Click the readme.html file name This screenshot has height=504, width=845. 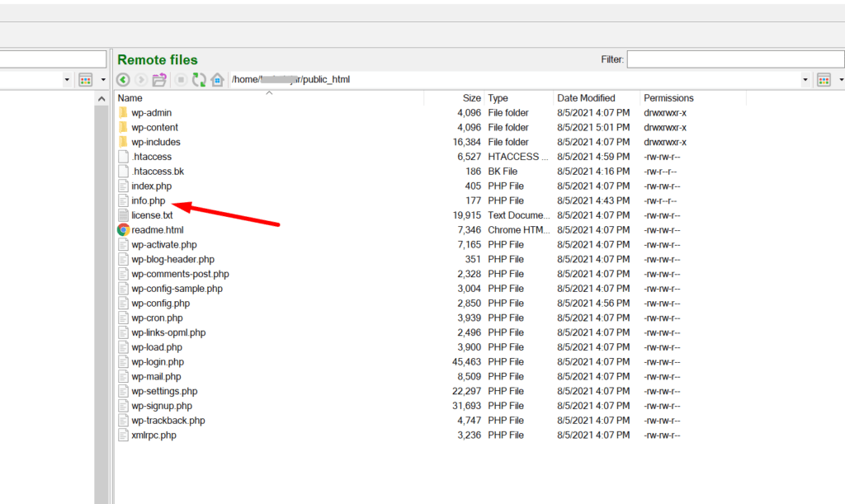158,230
